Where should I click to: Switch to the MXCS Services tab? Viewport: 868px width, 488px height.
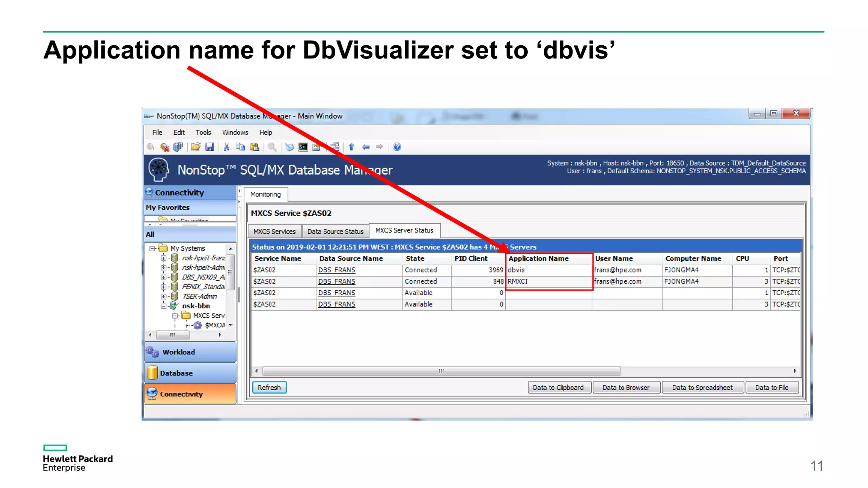point(275,231)
